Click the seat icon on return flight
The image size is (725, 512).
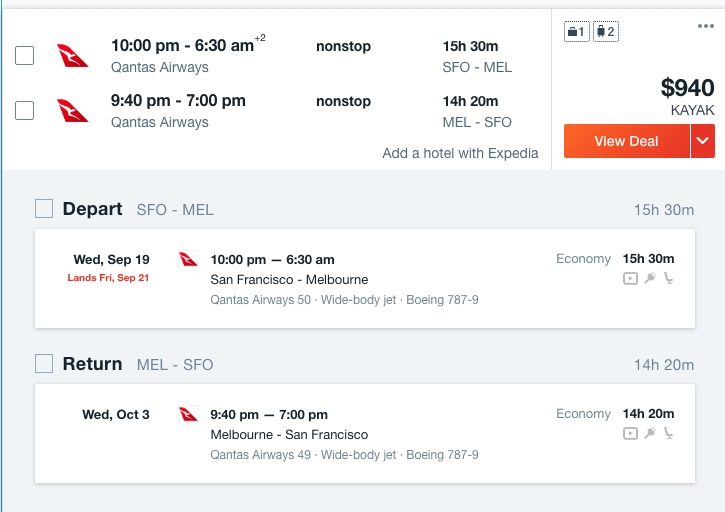[669, 433]
